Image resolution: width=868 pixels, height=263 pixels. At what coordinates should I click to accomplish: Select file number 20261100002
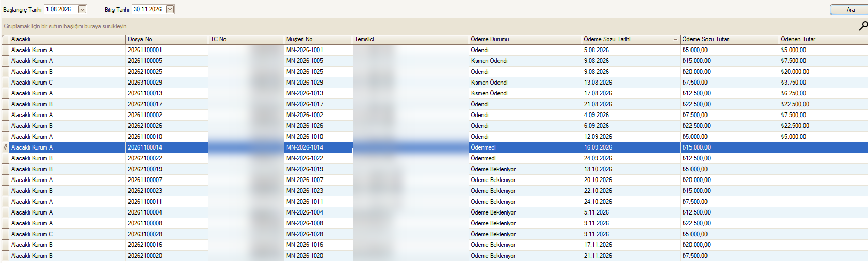coord(145,115)
